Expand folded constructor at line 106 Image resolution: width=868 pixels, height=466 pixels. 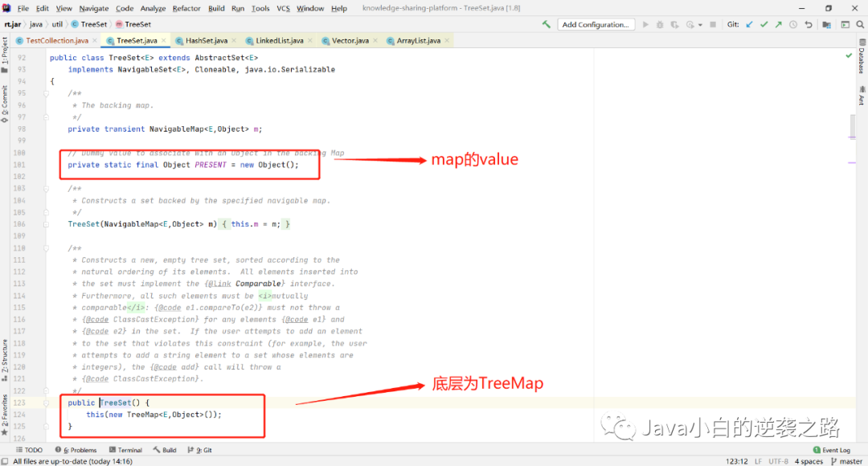point(47,224)
